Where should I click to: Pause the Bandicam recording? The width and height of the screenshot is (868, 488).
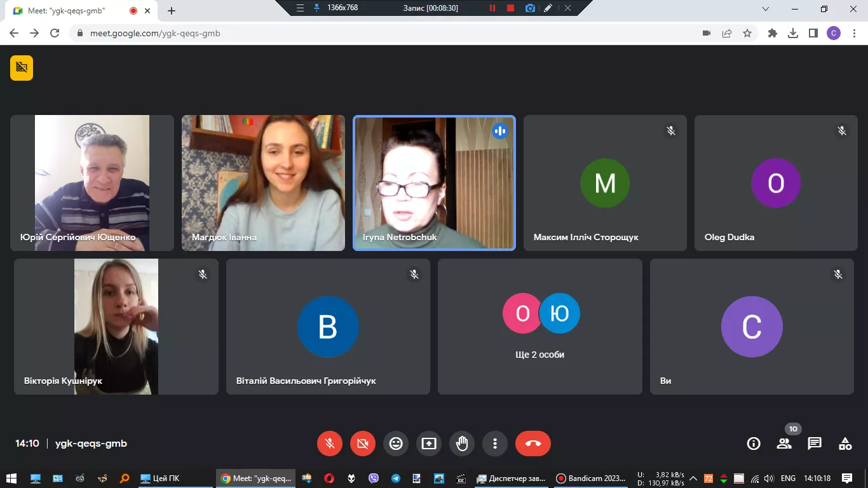point(492,8)
